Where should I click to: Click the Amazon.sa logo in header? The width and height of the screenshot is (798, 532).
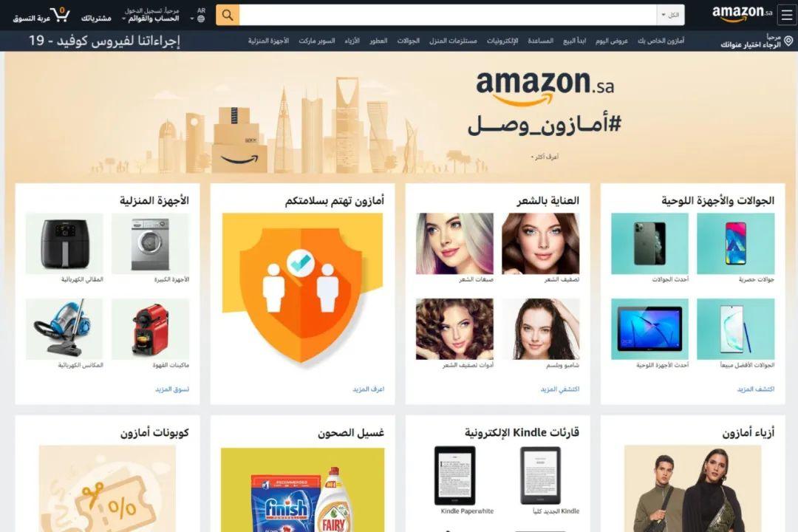click(x=742, y=14)
